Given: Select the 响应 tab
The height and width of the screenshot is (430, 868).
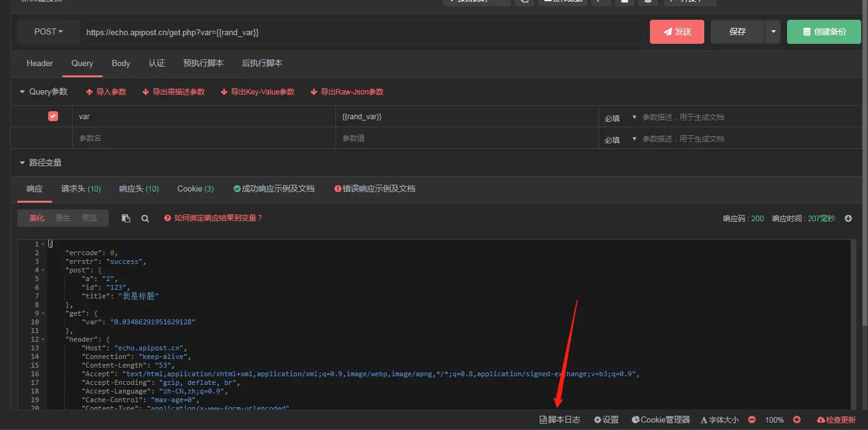Looking at the screenshot, I should point(35,188).
